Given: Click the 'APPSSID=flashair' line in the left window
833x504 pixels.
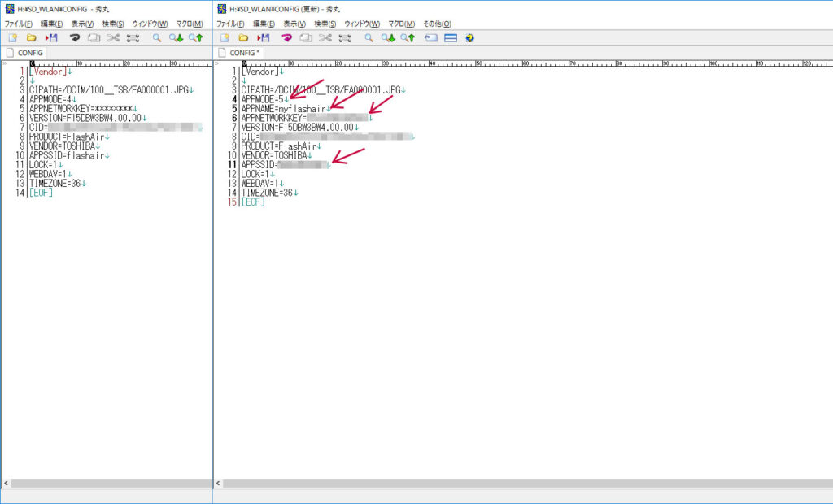Looking at the screenshot, I should (67, 155).
